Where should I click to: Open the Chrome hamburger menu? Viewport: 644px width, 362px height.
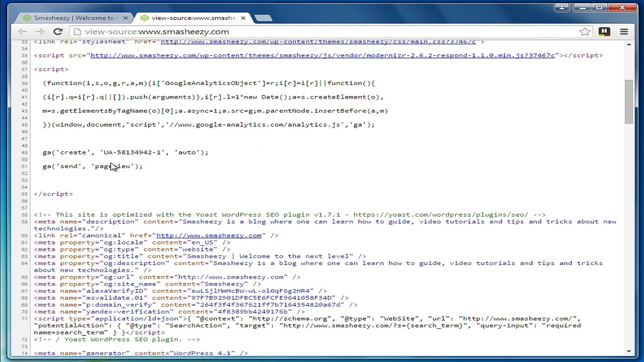point(624,32)
